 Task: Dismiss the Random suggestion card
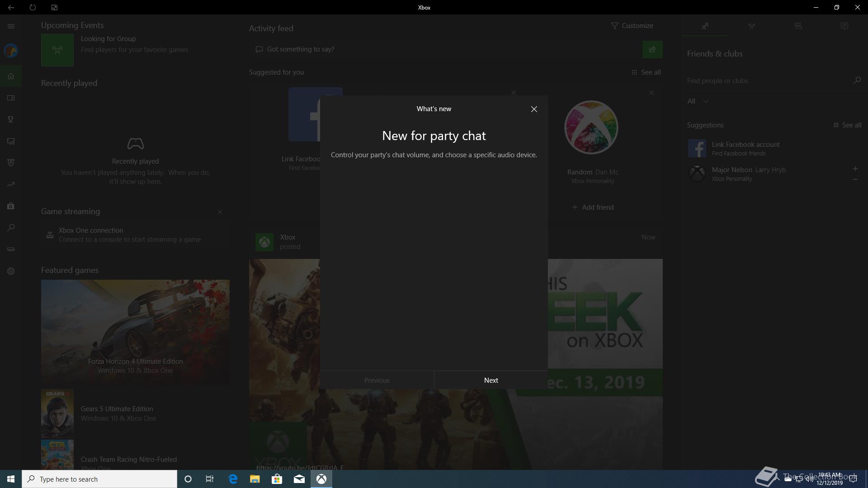pyautogui.click(x=651, y=93)
